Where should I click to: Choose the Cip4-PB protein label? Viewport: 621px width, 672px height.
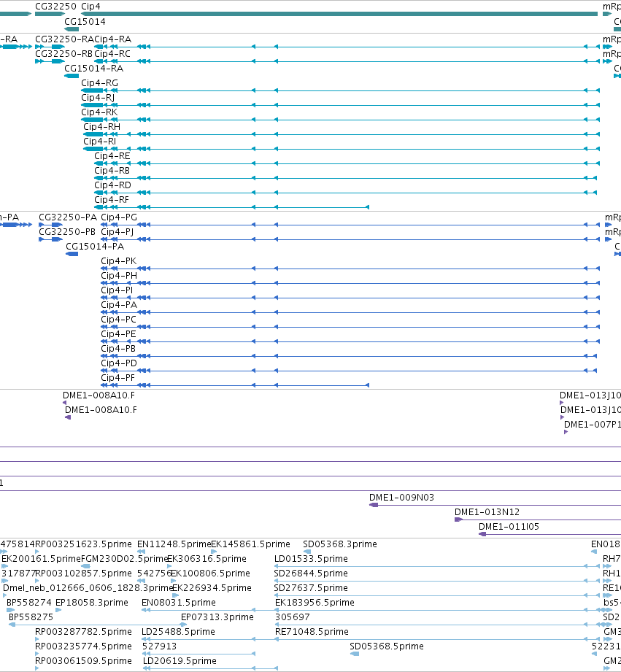(x=118, y=349)
